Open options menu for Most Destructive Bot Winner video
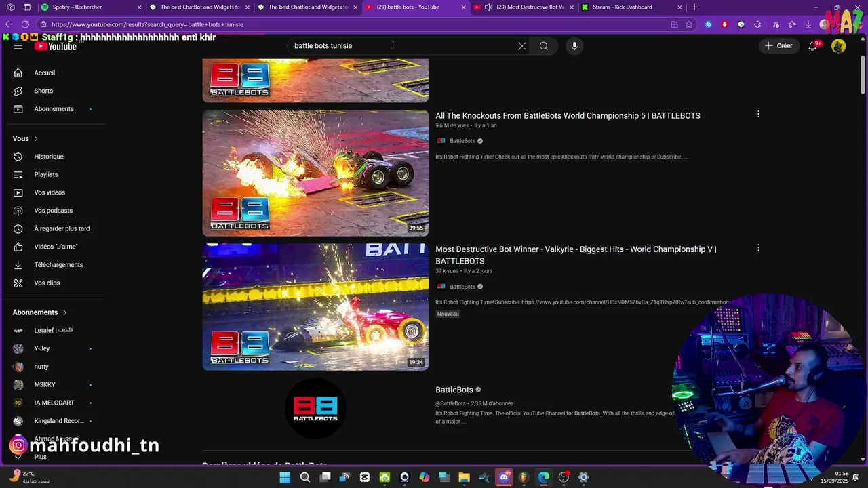The height and width of the screenshot is (488, 868). point(758,248)
